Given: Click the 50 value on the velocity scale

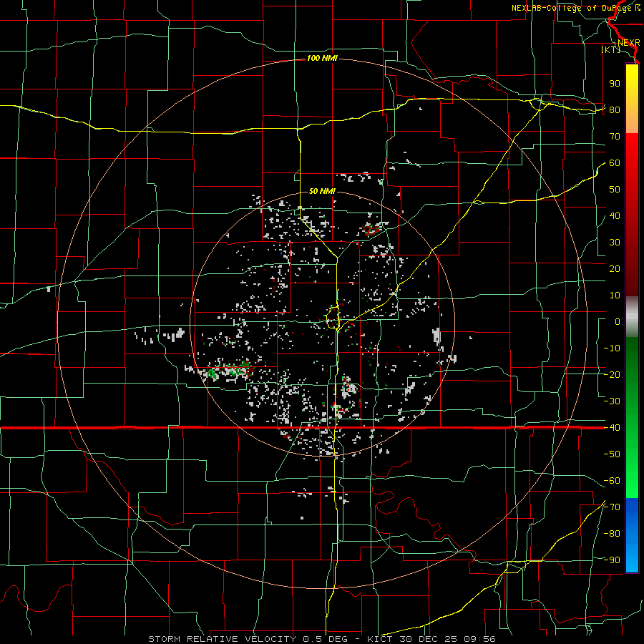Looking at the screenshot, I should pyautogui.click(x=615, y=190).
